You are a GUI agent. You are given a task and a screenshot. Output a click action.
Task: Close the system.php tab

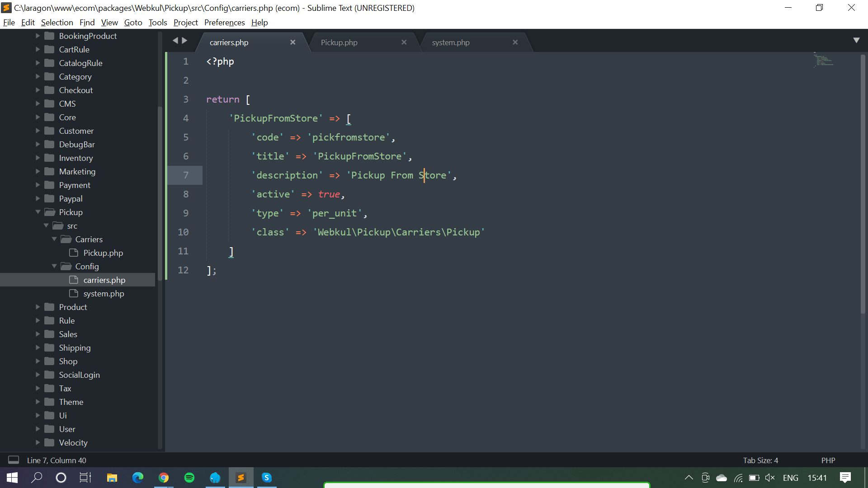[515, 42]
